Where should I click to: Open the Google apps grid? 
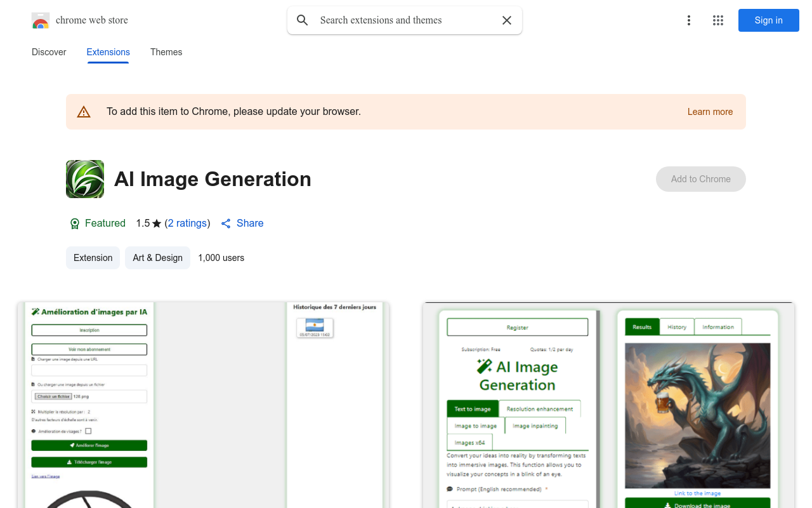coord(718,20)
